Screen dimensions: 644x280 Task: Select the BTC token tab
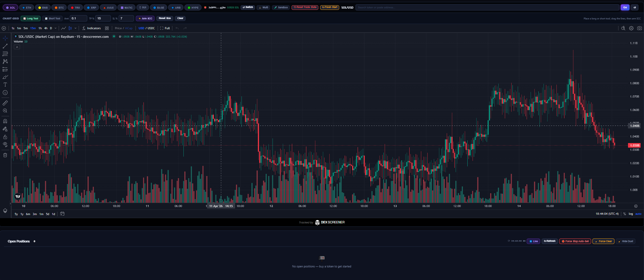[x=59, y=7]
